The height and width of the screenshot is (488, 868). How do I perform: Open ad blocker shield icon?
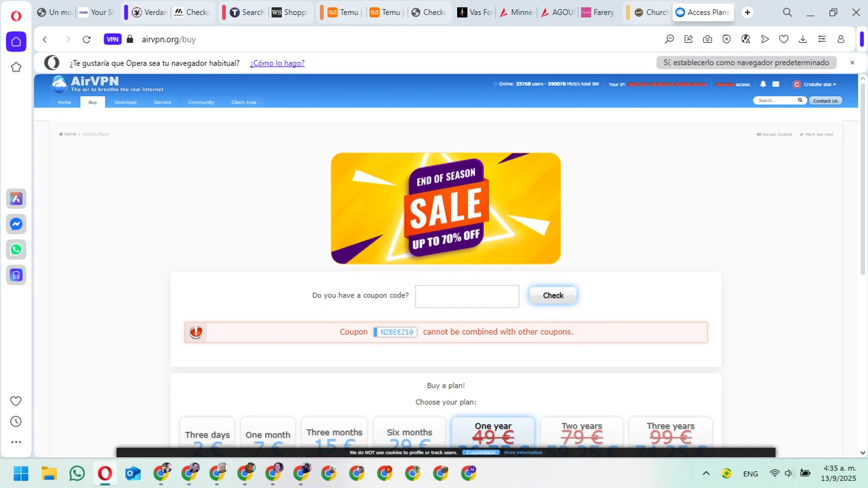(727, 39)
